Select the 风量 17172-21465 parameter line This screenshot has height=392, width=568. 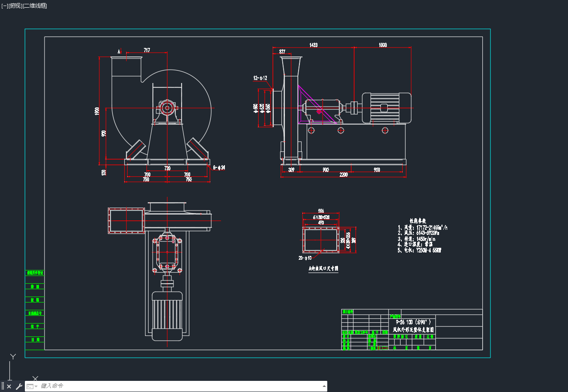coord(423,228)
